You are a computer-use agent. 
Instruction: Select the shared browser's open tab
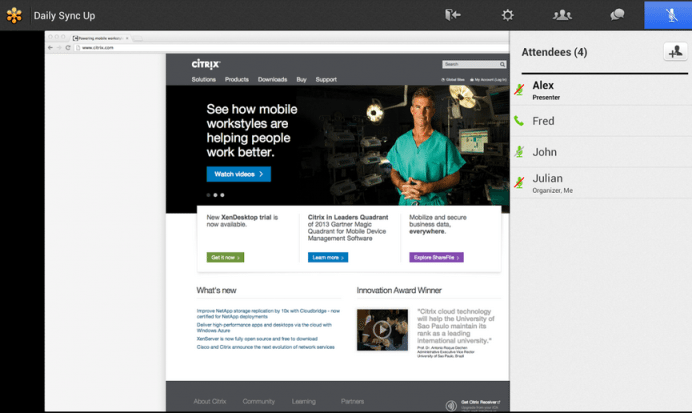tap(101, 38)
